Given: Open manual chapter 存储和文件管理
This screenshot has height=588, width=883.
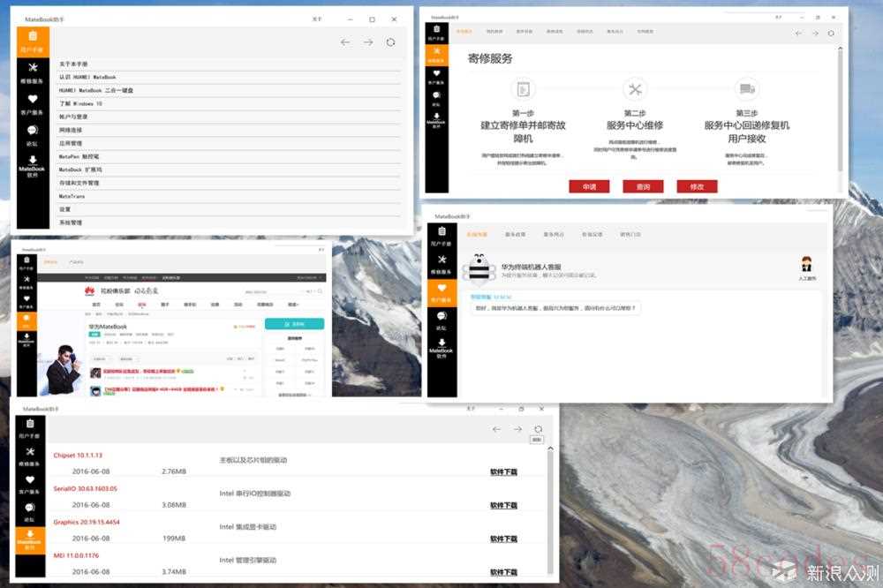Looking at the screenshot, I should pos(230,183).
